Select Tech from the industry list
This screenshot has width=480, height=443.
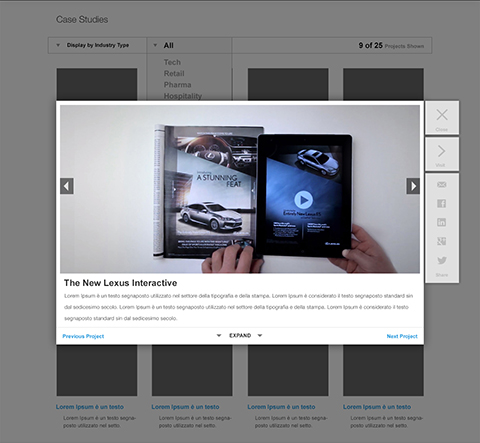(x=172, y=62)
